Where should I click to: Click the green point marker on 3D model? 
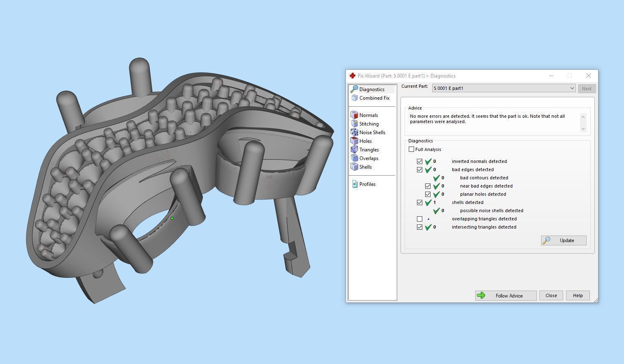[x=172, y=218]
